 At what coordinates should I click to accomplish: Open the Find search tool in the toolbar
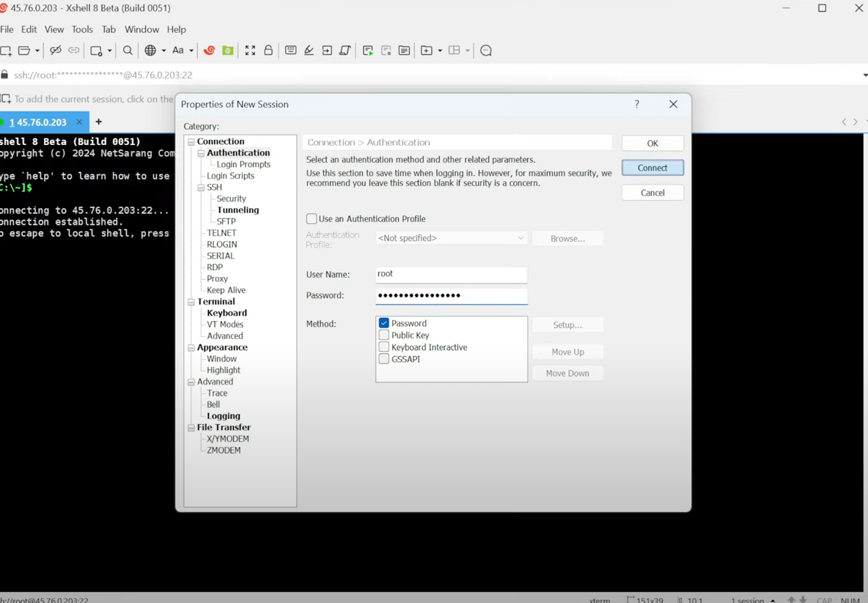[x=128, y=50]
